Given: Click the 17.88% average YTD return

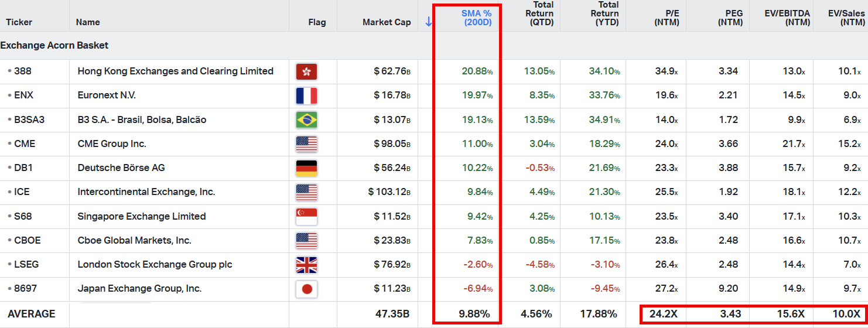Looking at the screenshot, I should [x=599, y=314].
